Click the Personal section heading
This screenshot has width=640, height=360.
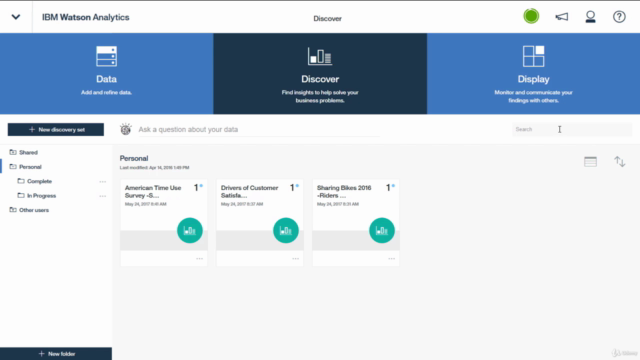(134, 158)
